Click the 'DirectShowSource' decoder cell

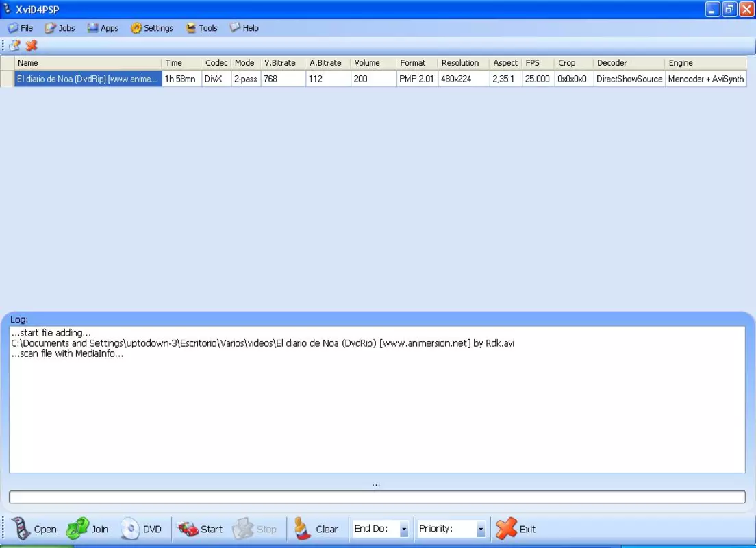click(629, 79)
